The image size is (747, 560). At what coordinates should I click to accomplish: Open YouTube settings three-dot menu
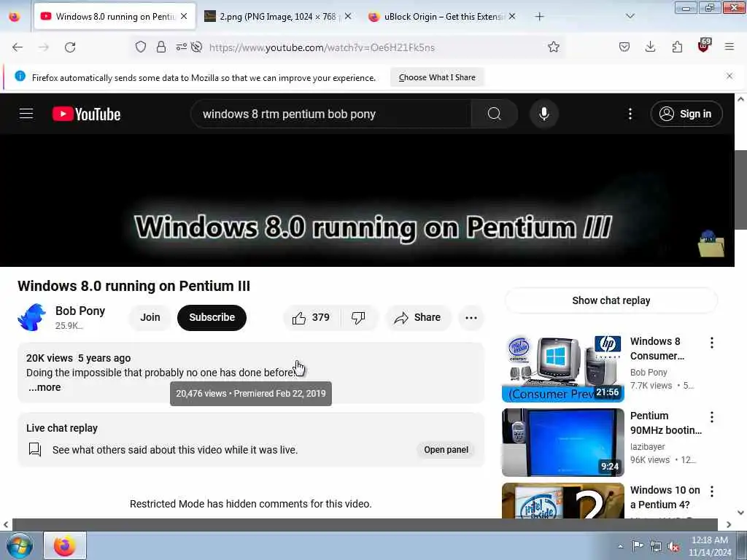630,114
